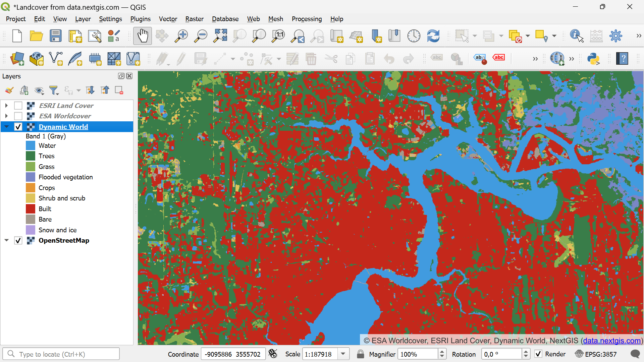Viewport: 644px width, 362px height.
Task: Increase Magnifier value with up arrow
Action: (442, 351)
